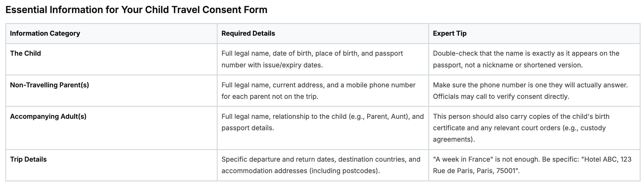Click the accompanying adult relationship and passport details
This screenshot has width=644, height=192.
[x=322, y=117]
